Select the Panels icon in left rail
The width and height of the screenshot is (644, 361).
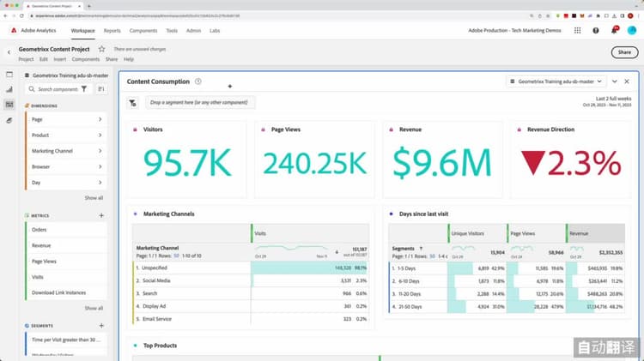(x=9, y=75)
